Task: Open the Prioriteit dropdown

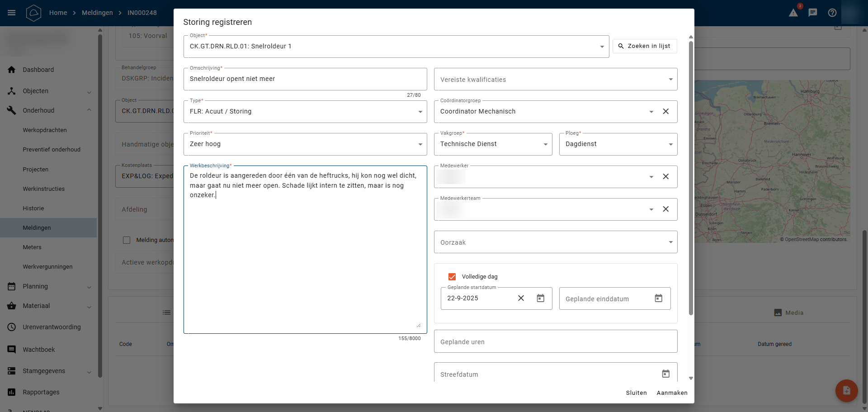Action: tap(305, 144)
